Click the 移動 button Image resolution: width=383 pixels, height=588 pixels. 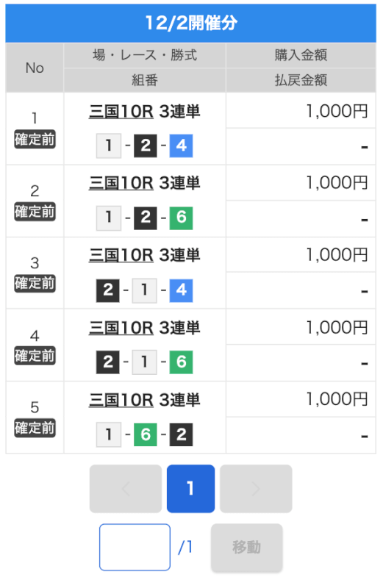pos(246,548)
